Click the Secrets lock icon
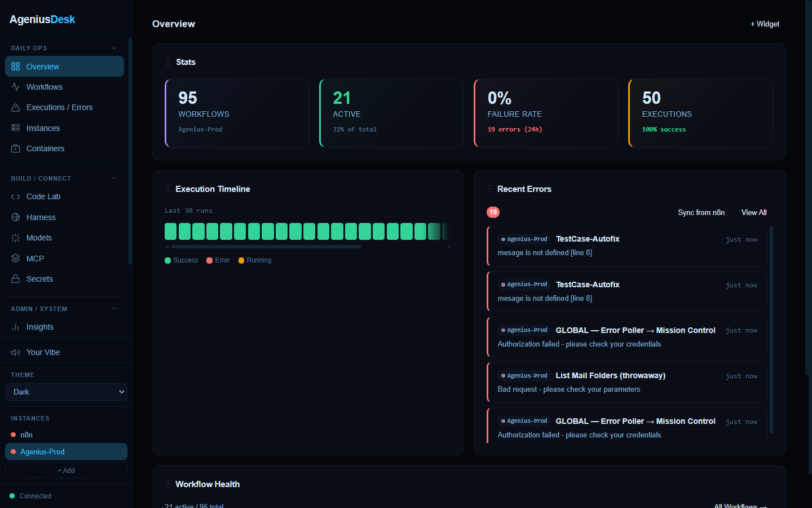This screenshot has width=812, height=508. [15, 279]
